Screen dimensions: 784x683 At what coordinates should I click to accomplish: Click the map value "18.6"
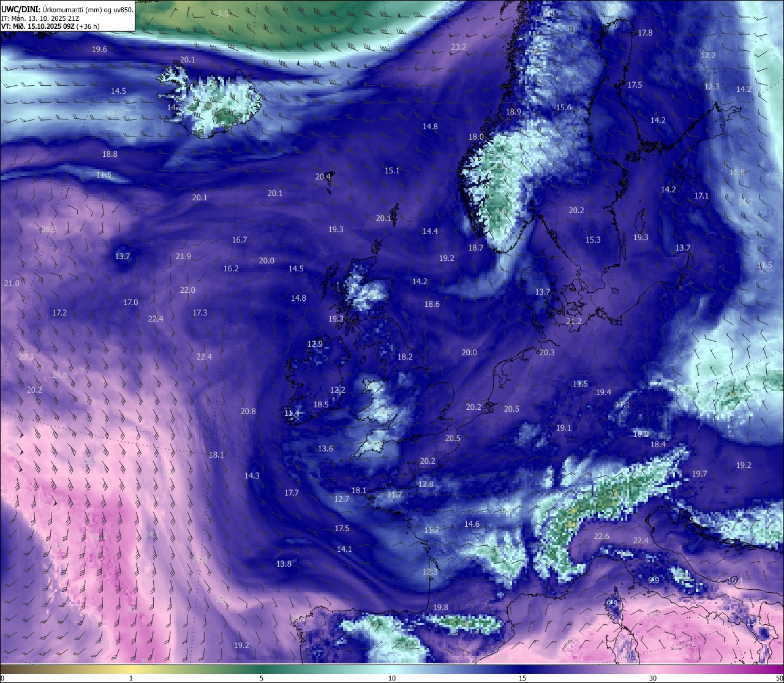pos(432,304)
